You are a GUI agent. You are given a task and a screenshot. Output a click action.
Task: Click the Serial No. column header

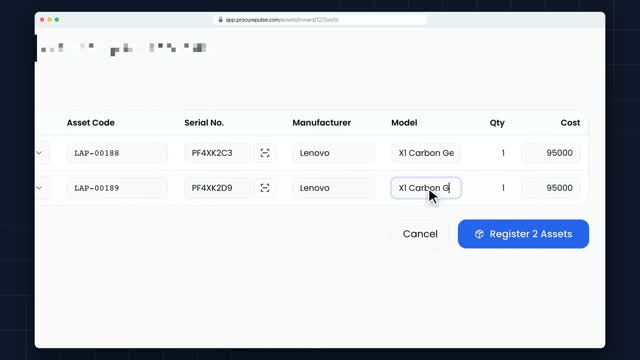(x=204, y=123)
